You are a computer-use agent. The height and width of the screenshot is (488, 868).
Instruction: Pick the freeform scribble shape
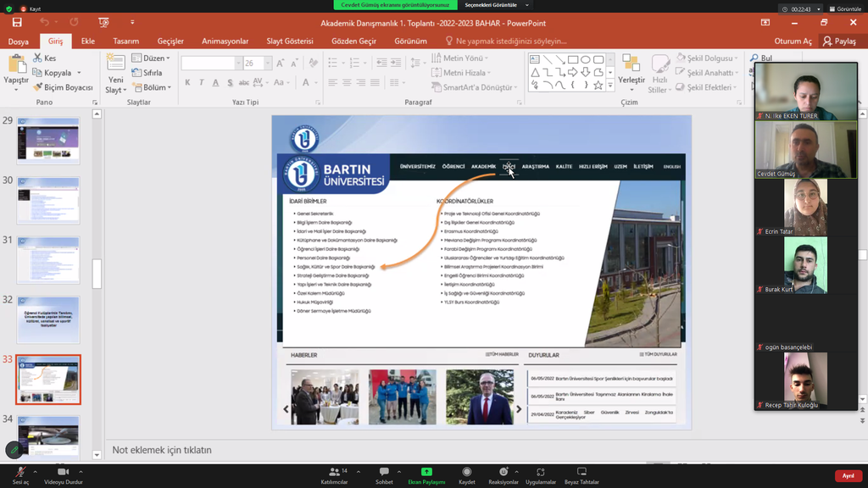click(535, 86)
